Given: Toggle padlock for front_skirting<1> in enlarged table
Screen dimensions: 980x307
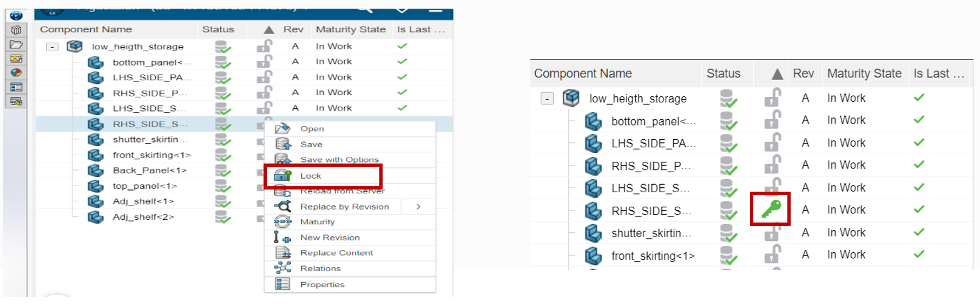Looking at the screenshot, I should tap(772, 254).
